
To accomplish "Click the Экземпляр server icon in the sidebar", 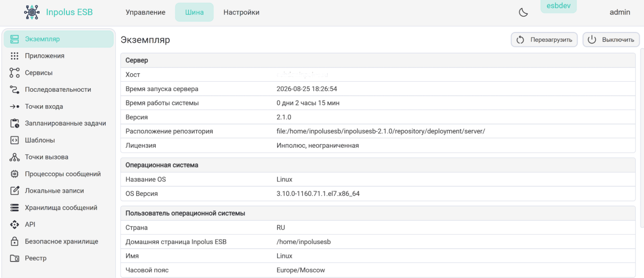I will [14, 39].
